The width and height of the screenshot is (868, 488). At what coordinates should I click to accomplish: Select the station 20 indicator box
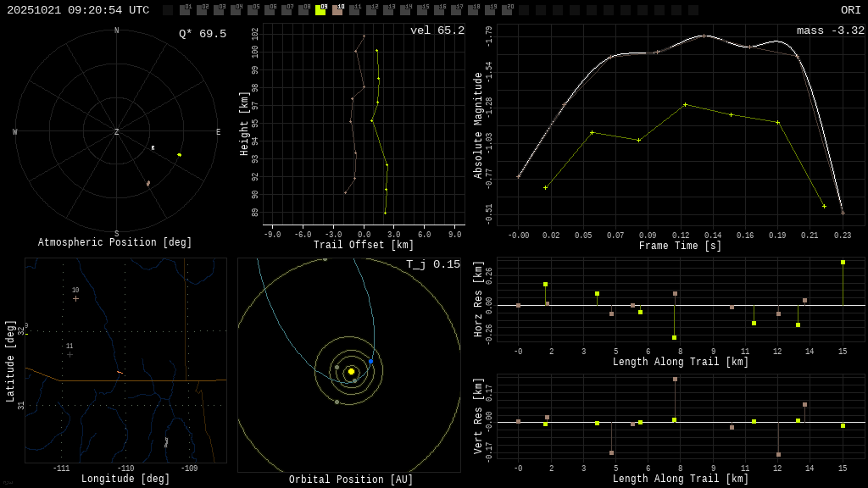pos(507,10)
